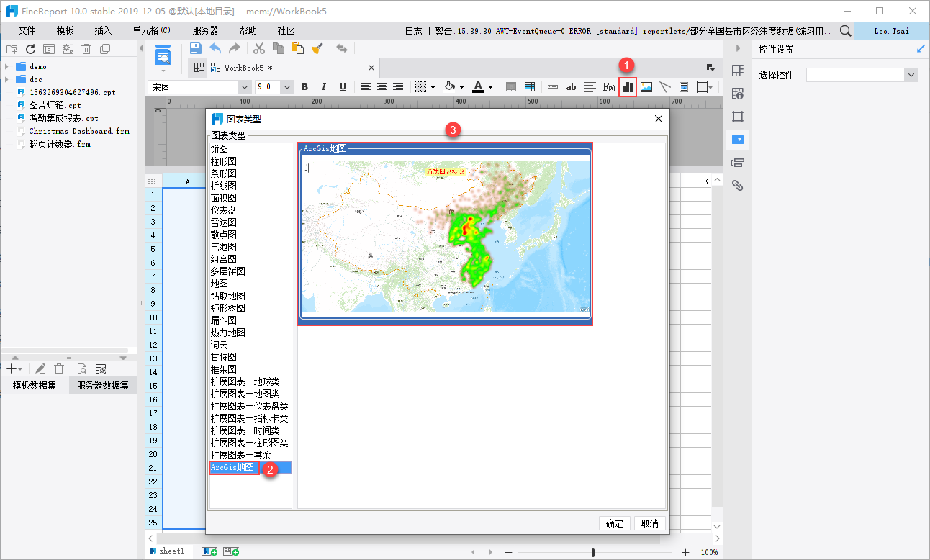Expand the doc folder
Viewport: 930px width, 560px height.
pos(7,79)
